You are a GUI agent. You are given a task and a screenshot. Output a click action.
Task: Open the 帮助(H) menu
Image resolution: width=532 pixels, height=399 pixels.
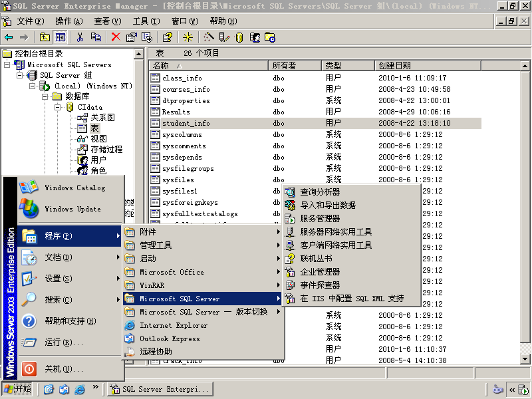223,21
